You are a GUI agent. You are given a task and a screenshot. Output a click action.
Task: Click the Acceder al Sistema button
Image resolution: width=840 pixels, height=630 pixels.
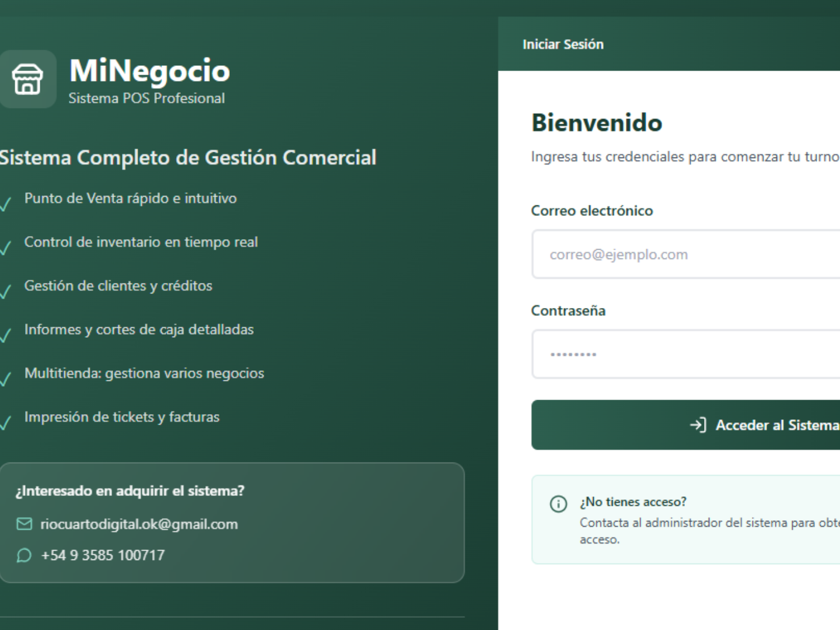[686, 425]
